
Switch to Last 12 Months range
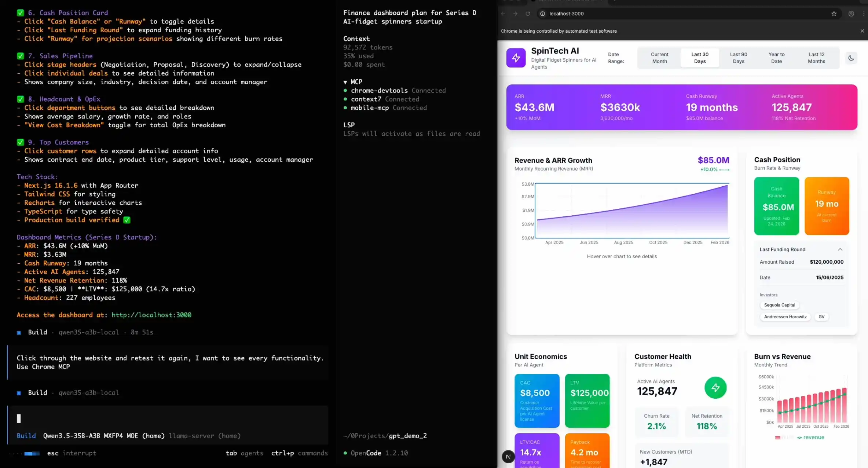[816, 58]
